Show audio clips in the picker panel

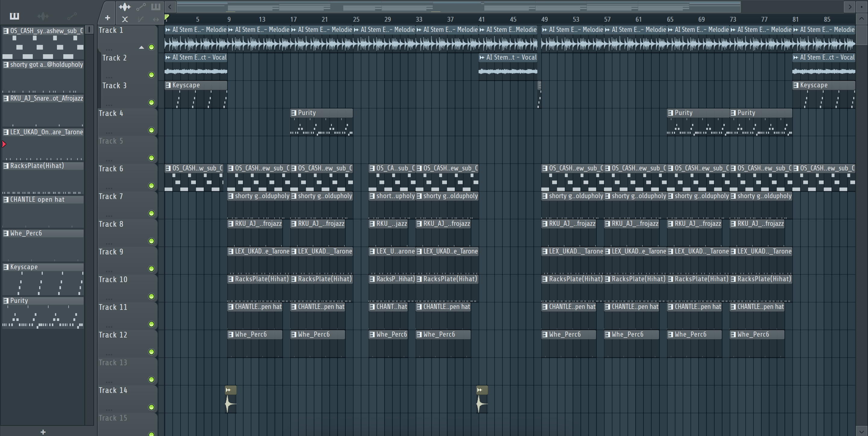point(43,16)
